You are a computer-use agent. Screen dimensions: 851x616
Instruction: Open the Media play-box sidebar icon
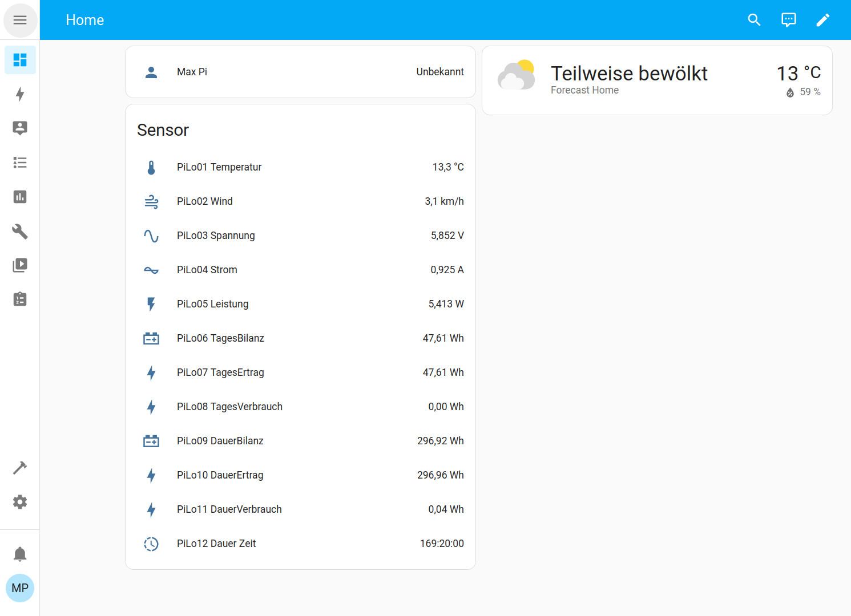coord(20,265)
